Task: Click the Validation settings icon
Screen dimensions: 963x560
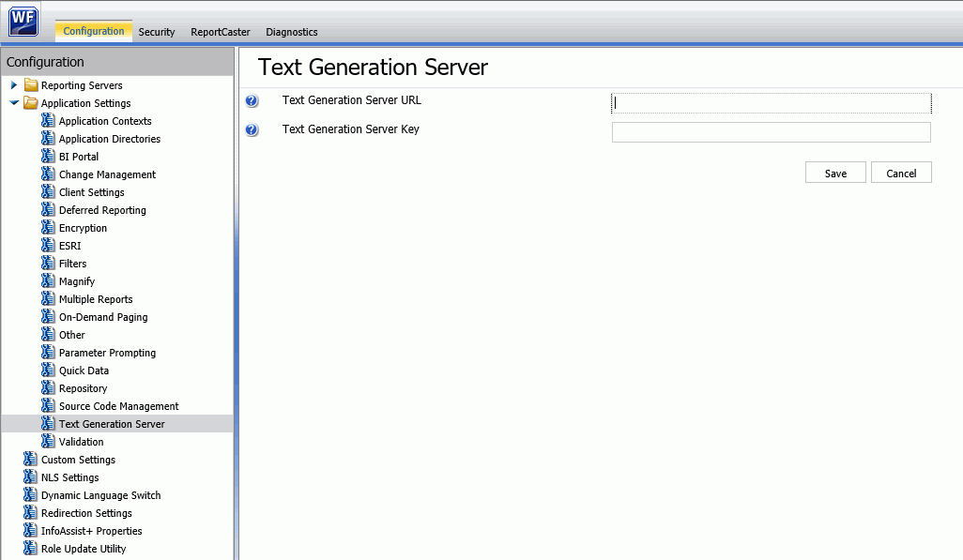Action: pyautogui.click(x=48, y=441)
